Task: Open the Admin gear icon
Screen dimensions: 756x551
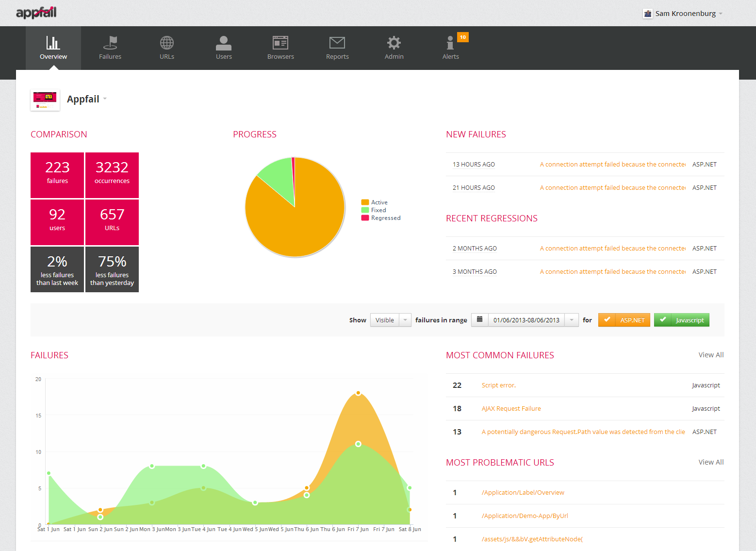Action: coord(394,43)
